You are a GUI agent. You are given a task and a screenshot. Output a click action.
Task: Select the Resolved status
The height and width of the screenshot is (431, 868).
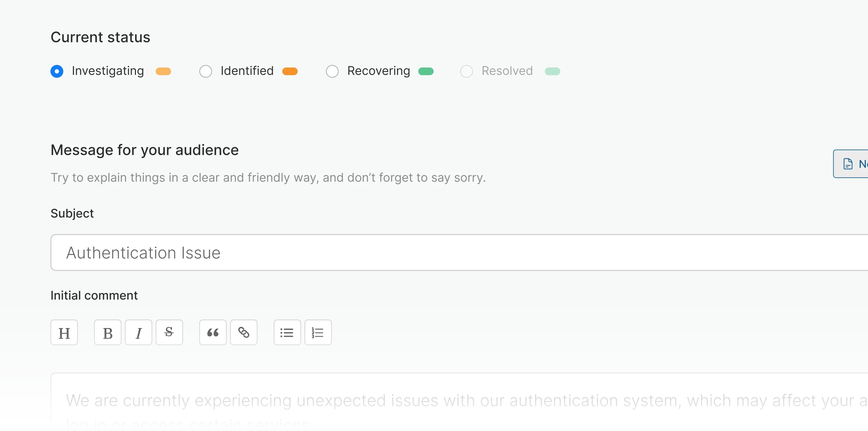point(466,71)
